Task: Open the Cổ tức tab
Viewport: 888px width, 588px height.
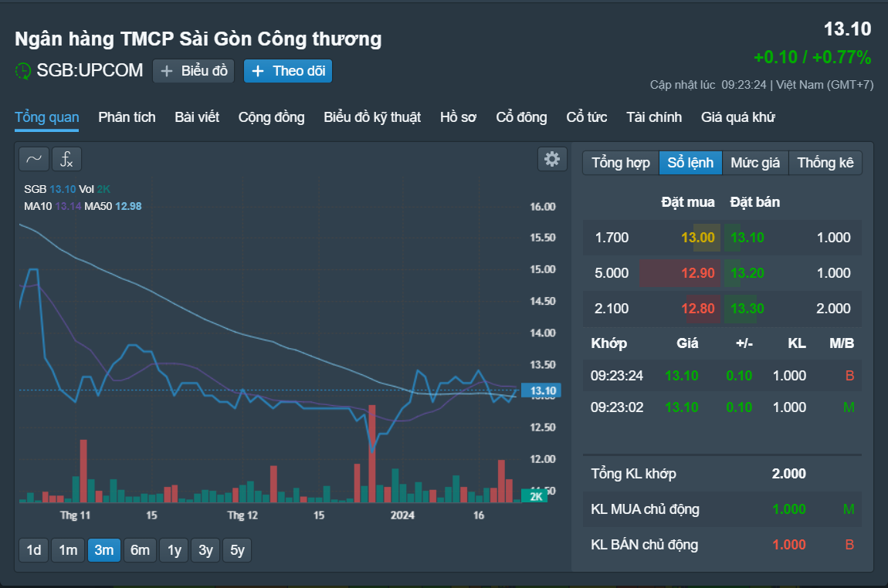Action: click(587, 117)
